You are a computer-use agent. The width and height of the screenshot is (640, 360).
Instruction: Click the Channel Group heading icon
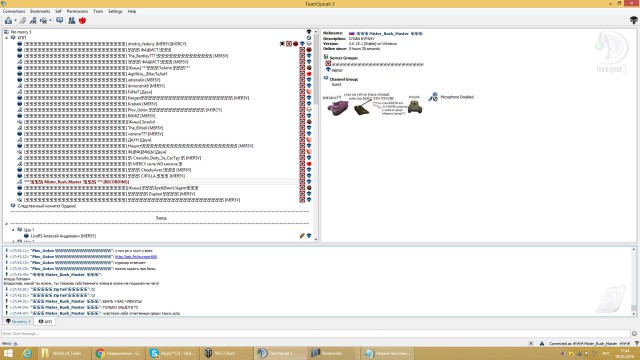[x=326, y=78]
